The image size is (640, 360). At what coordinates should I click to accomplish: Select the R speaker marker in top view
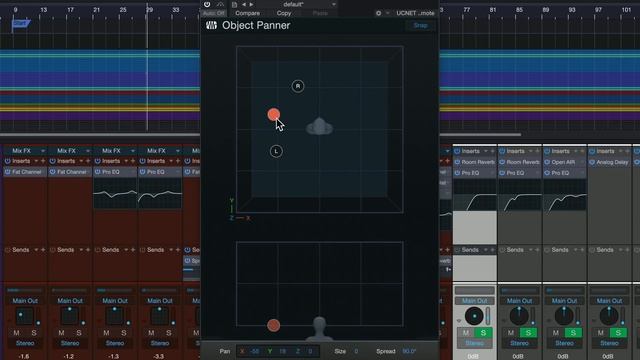coord(298,86)
